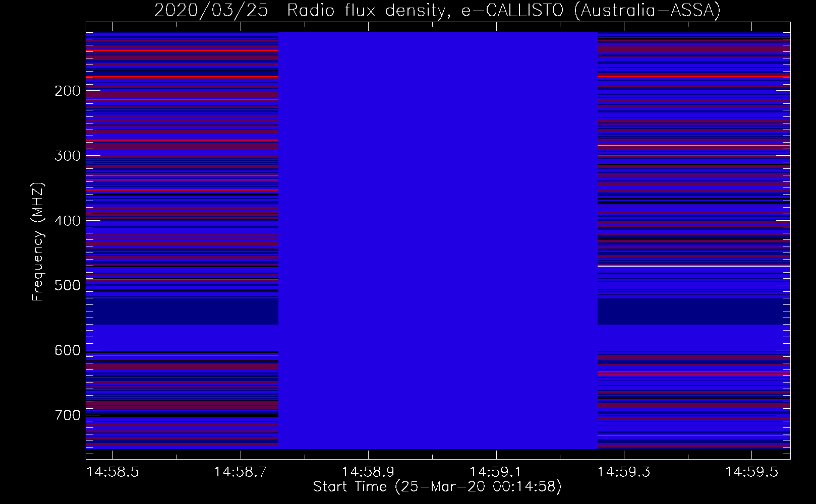
Task: Click the 'e-CALLISTO (Australia-ASSA)' title text
Action: pos(591,11)
